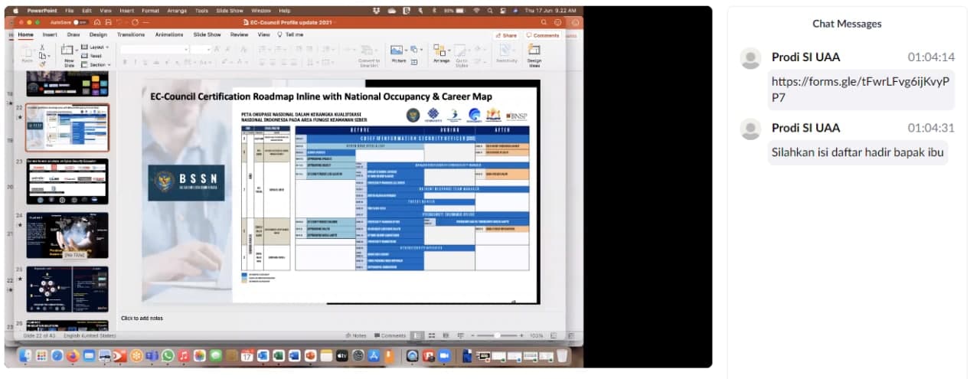The height and width of the screenshot is (379, 980).
Task: Click BSSN logo on the slide
Action: point(187,183)
